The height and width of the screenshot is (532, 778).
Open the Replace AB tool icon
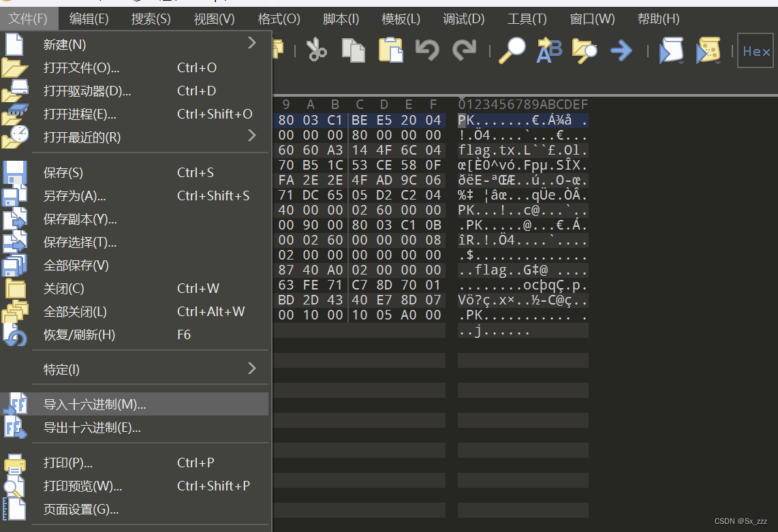549,51
